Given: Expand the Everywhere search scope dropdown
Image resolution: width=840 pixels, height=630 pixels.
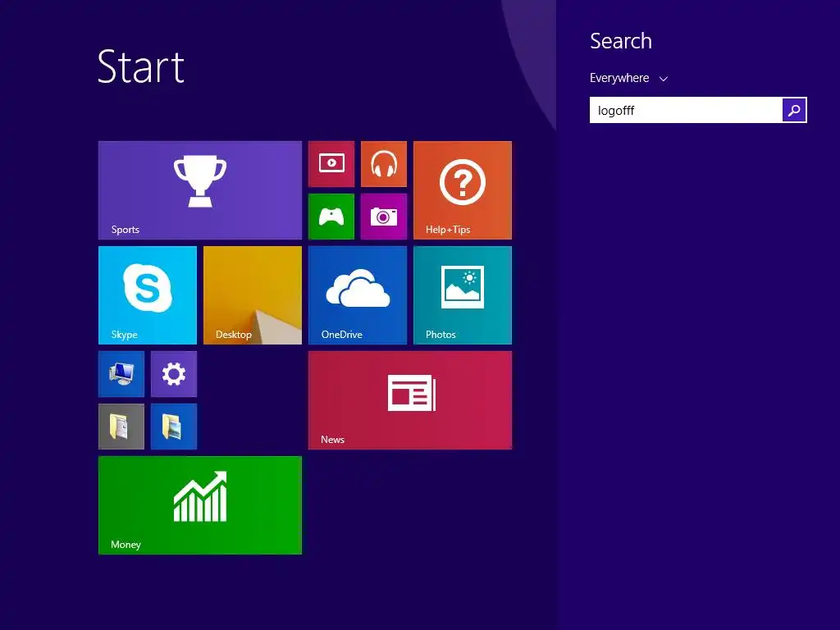Looking at the screenshot, I should tap(628, 78).
